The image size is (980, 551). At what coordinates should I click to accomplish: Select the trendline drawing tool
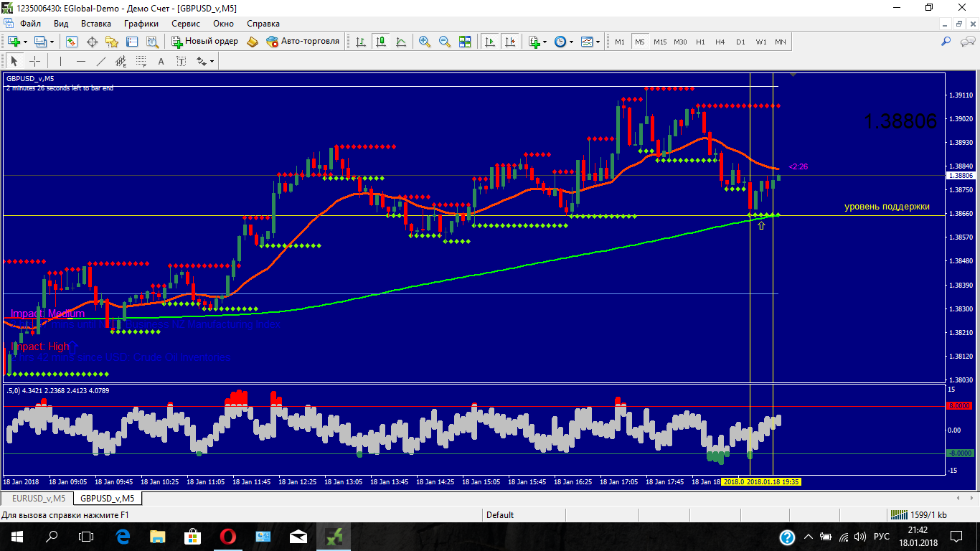[x=101, y=62]
